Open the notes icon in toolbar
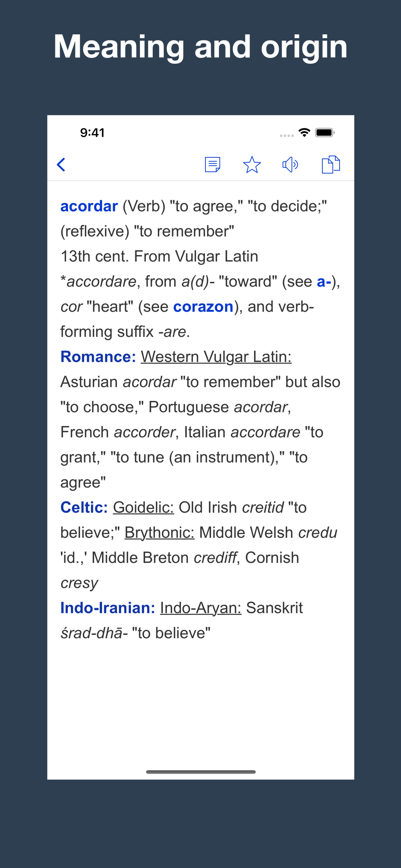Image resolution: width=401 pixels, height=868 pixels. tap(212, 165)
